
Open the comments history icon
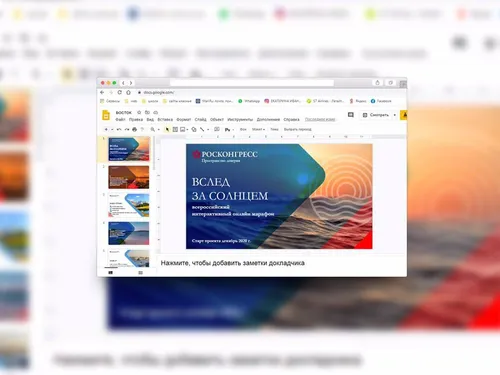351,115
